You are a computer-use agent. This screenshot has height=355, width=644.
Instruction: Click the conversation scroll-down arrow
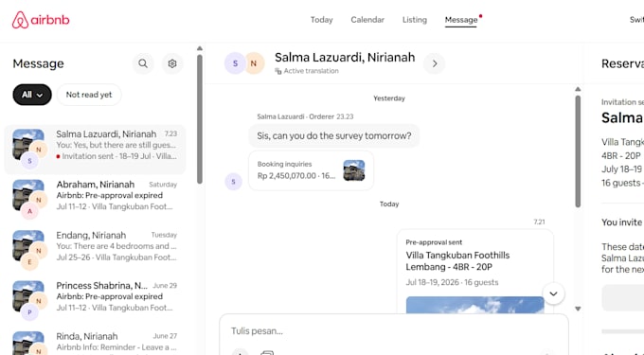pyautogui.click(x=578, y=309)
